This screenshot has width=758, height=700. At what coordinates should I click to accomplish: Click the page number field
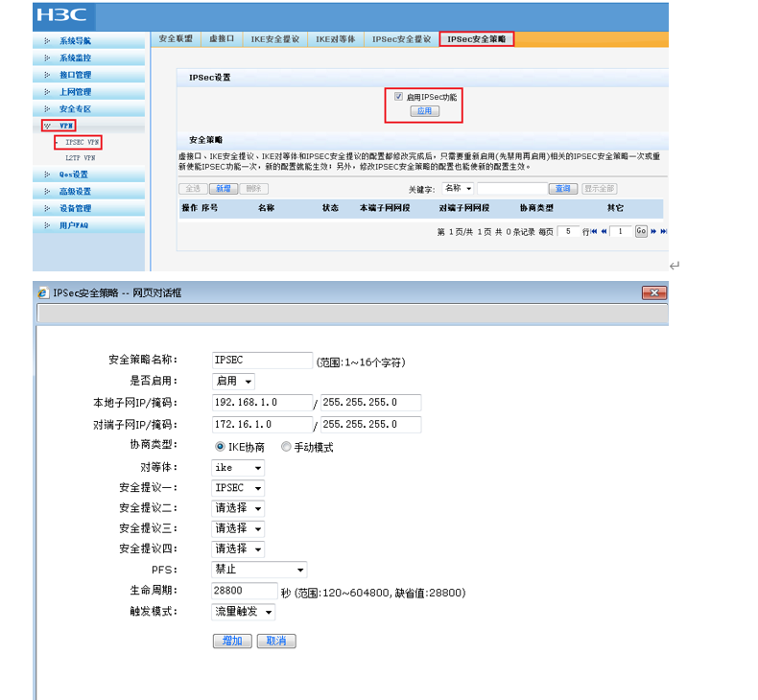pos(621,231)
